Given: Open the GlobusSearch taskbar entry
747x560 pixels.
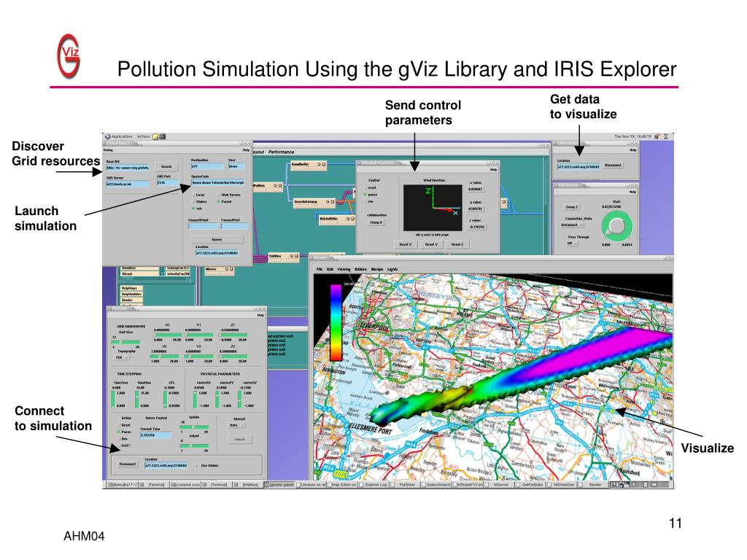Looking at the screenshot, I should (437, 485).
